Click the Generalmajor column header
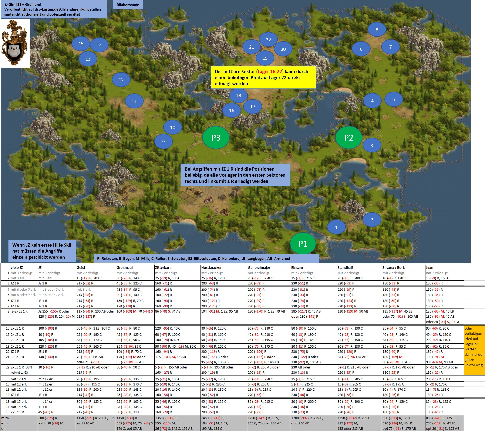The height and width of the screenshot is (448, 485). pos(259,267)
